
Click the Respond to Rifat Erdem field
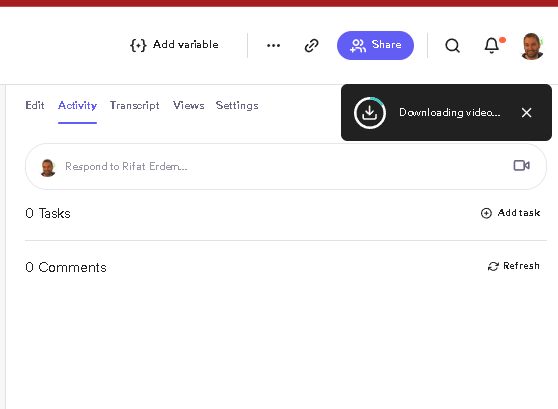click(x=286, y=166)
